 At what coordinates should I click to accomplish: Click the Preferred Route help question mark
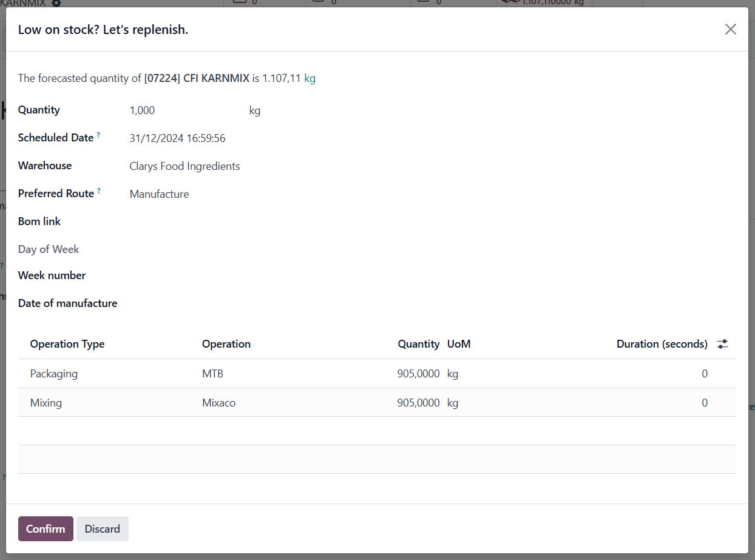(x=99, y=191)
